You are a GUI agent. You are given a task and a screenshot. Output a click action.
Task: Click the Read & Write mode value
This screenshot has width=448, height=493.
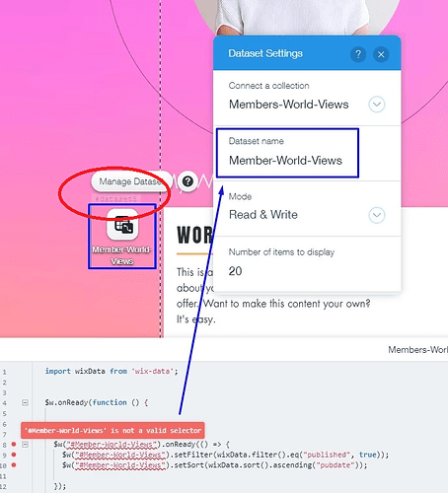[263, 215]
